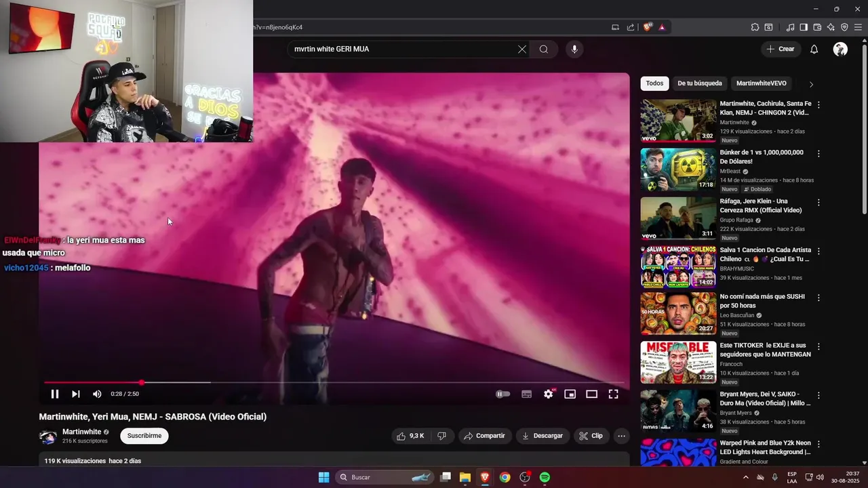Open Warped Pink and Blue Y2k video

click(678, 453)
